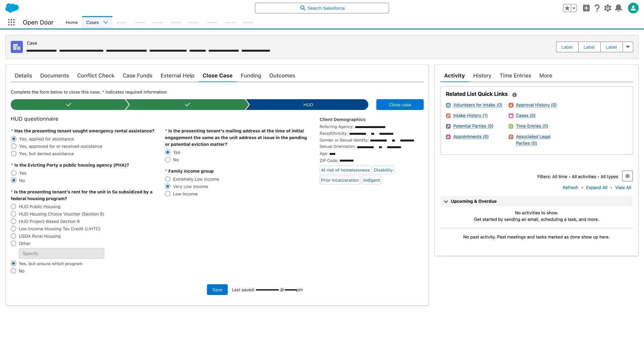Click the user profile avatar
This screenshot has width=644, height=362.
(633, 8)
